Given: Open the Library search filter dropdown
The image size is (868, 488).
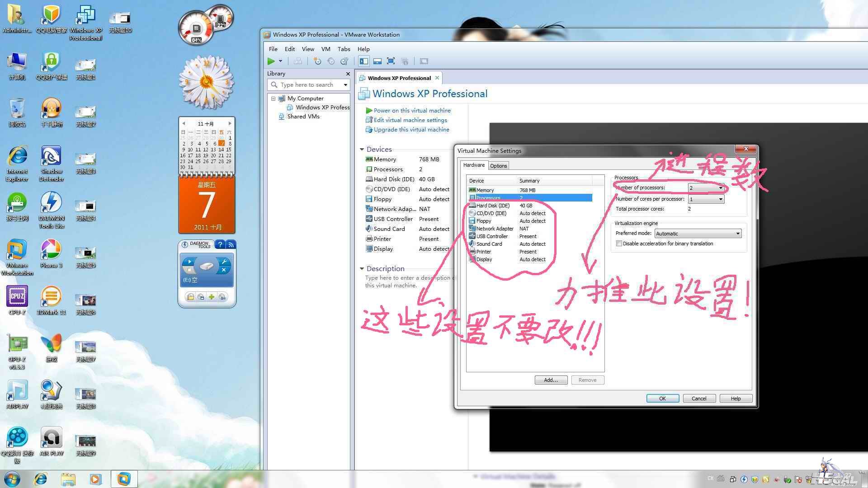Looking at the screenshot, I should (x=345, y=84).
